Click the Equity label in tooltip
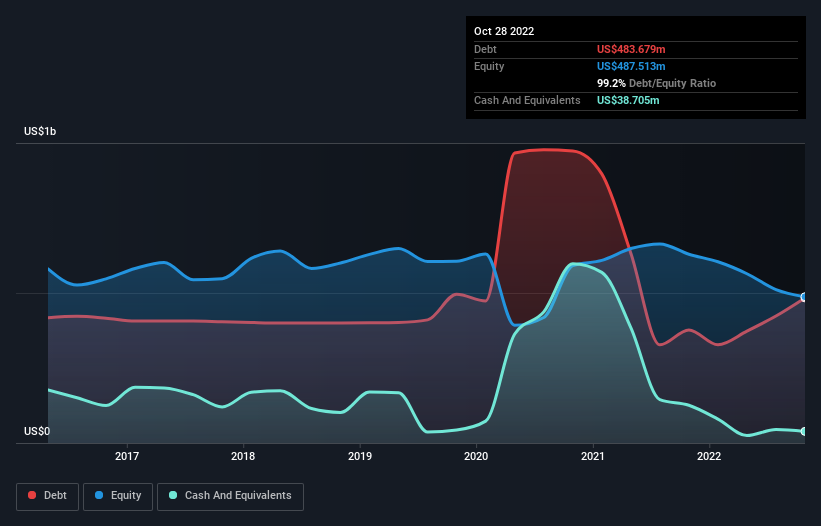Viewport: 821px width, 526px height. [489, 66]
